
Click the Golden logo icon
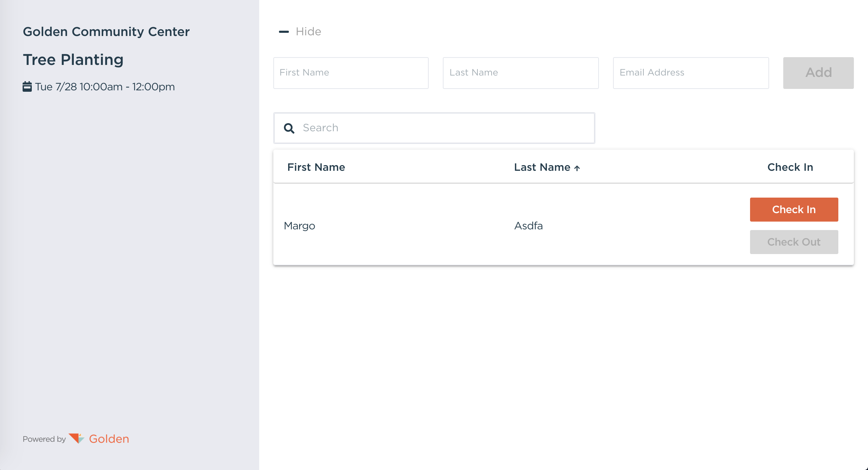click(x=76, y=438)
